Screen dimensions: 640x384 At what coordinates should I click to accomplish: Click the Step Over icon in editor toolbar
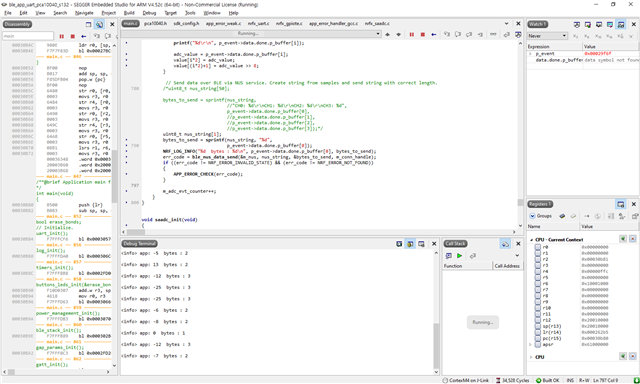(458, 34)
